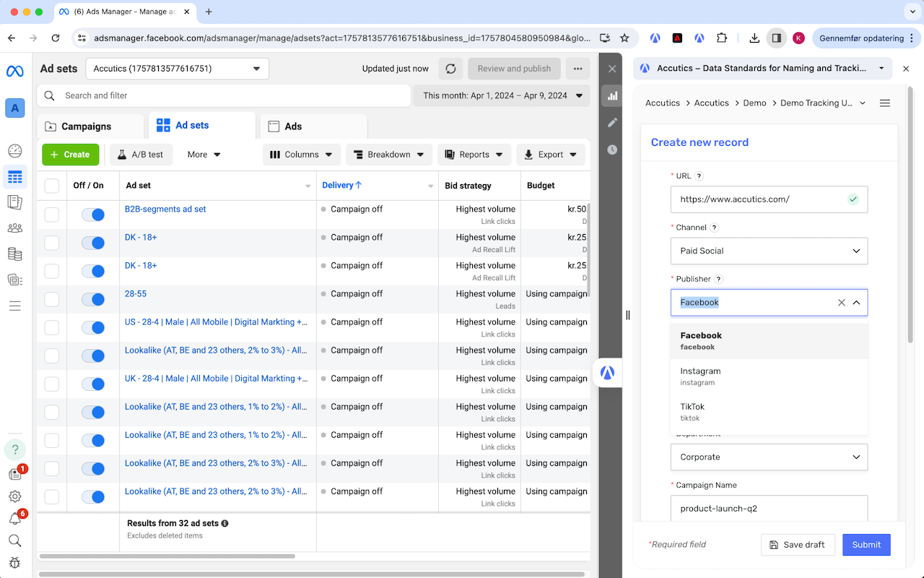924x578 pixels.
Task: Open all tools hamburger icon in sidebar
Action: [x=15, y=306]
